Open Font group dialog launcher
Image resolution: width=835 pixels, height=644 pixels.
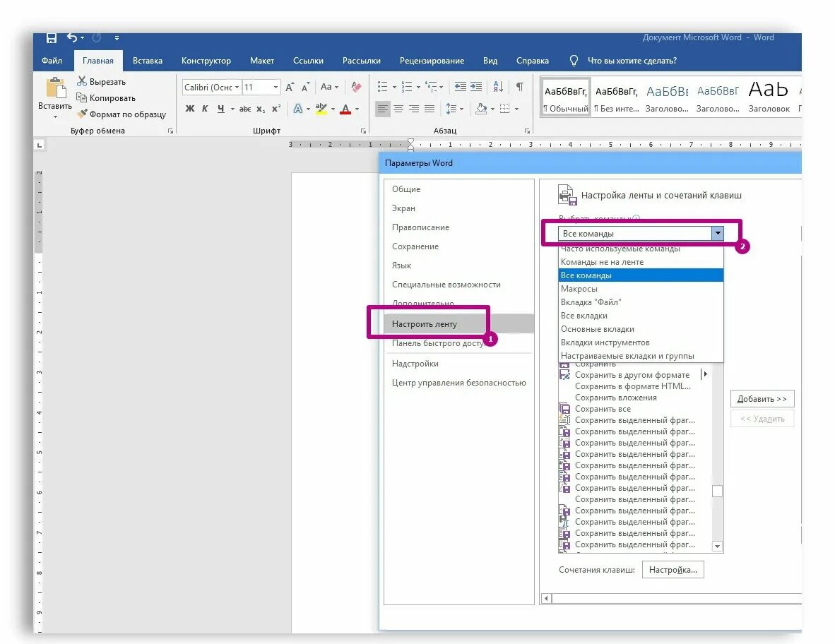363,131
